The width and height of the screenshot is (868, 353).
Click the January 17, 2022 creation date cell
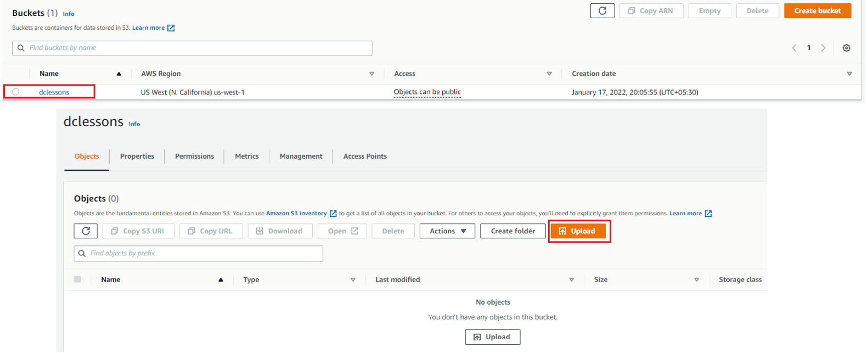click(635, 92)
